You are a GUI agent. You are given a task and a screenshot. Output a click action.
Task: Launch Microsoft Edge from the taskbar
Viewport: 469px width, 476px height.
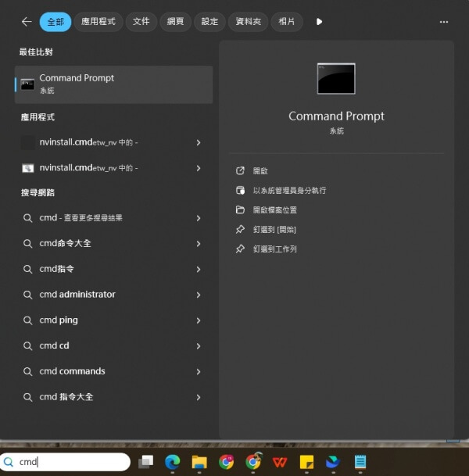pos(173,462)
